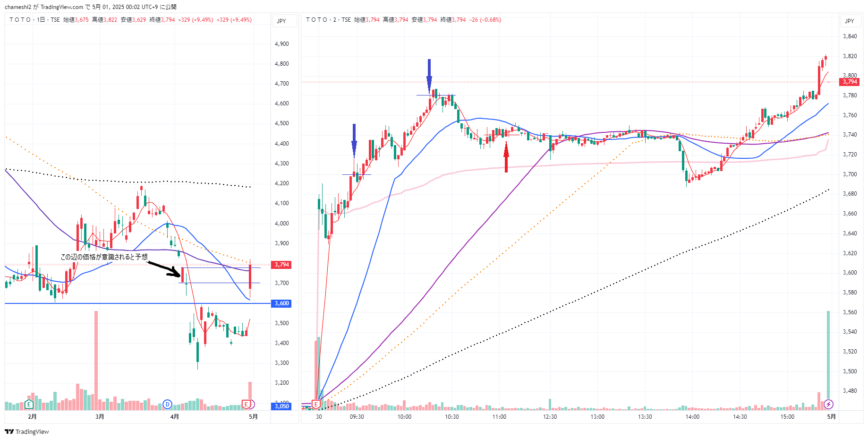Click the 5月 label on the intraday chart axis
The image size is (868, 440).
coord(832,416)
